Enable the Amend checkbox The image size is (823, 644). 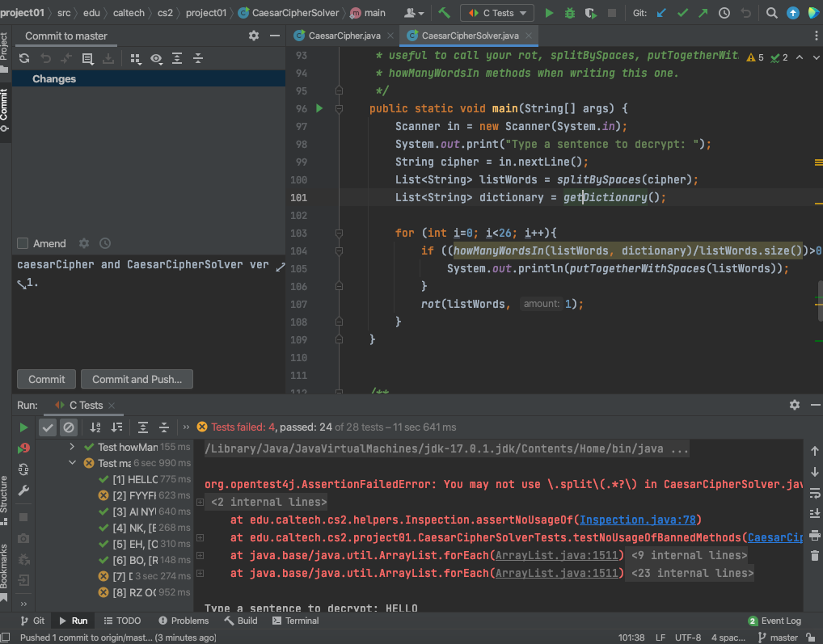(x=23, y=243)
